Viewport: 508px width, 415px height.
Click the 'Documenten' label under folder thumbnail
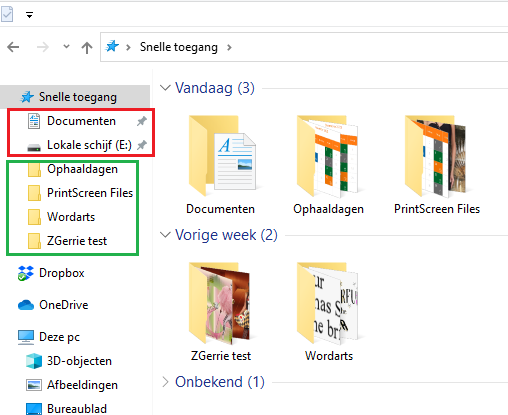(220, 209)
